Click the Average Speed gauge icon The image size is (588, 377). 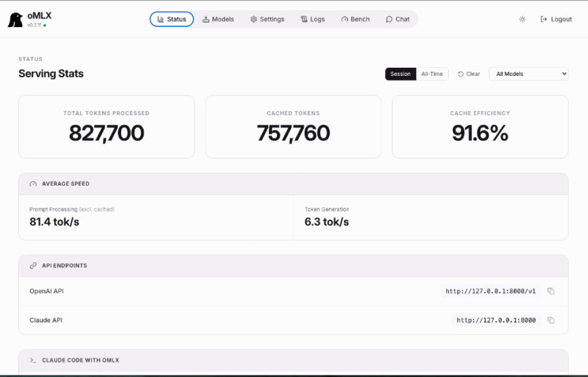click(33, 184)
